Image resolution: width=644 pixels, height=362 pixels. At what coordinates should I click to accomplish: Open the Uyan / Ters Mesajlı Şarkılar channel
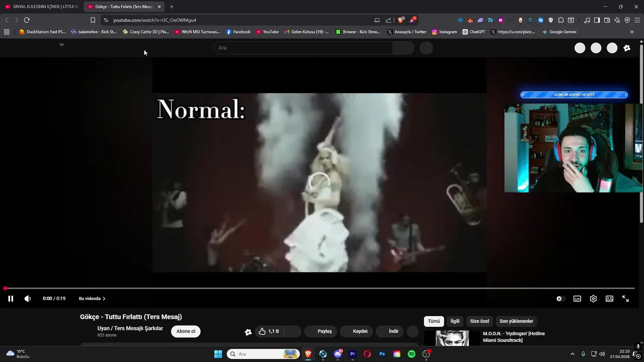[x=130, y=328]
